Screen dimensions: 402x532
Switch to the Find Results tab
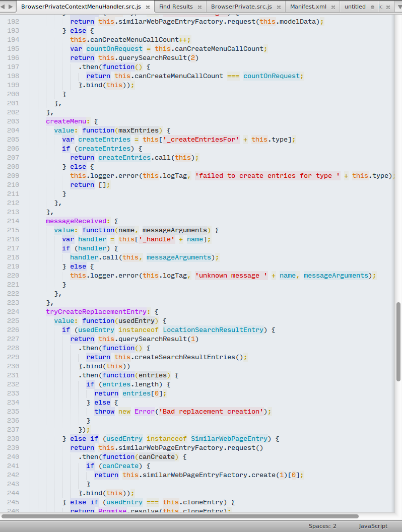click(x=176, y=7)
